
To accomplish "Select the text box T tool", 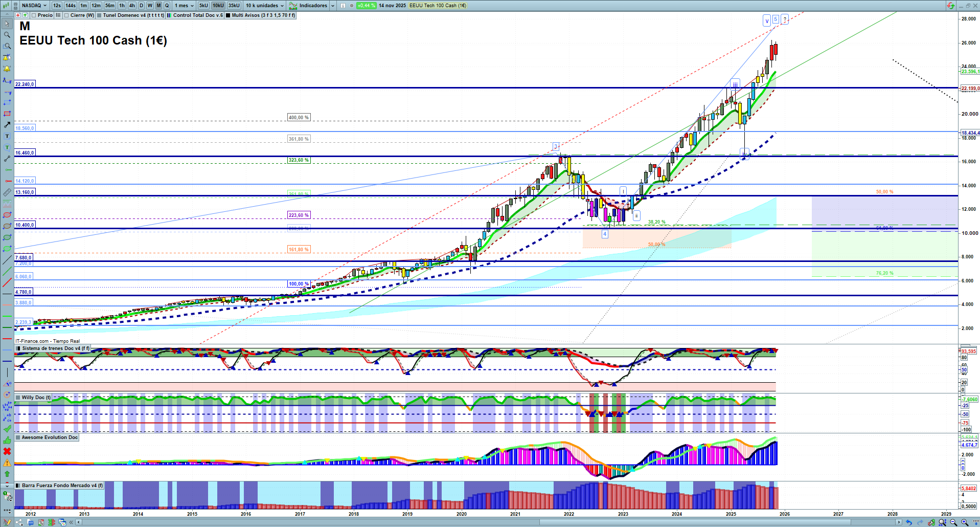I will coord(7,136).
